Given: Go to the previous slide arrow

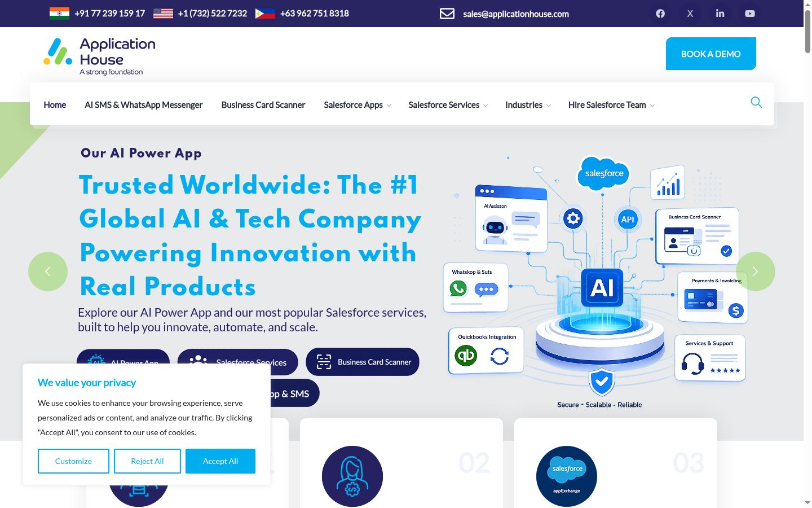Looking at the screenshot, I should pyautogui.click(x=48, y=271).
